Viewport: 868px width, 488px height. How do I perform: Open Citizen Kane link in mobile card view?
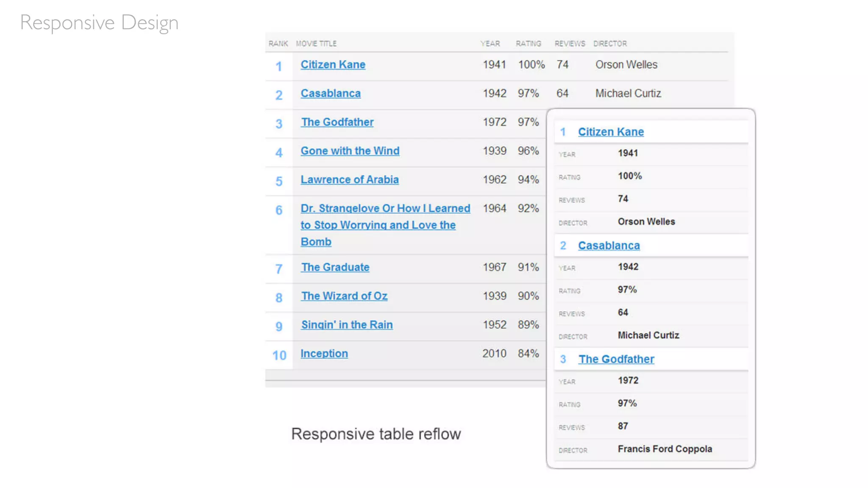point(611,132)
